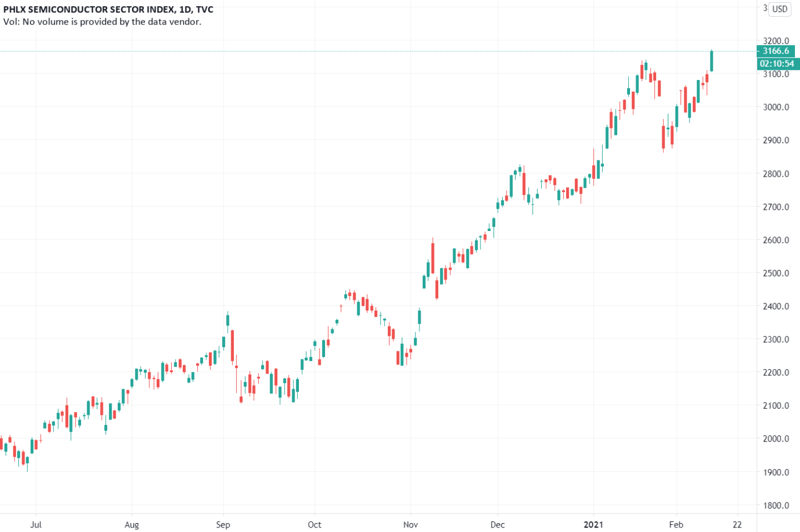
Task: Click the Dec label on time axis
Action: [x=498, y=525]
